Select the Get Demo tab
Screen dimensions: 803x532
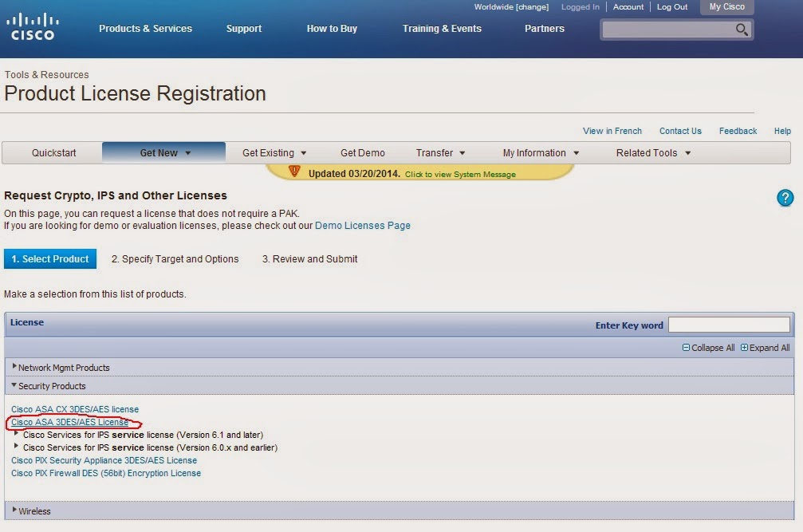[x=363, y=153]
